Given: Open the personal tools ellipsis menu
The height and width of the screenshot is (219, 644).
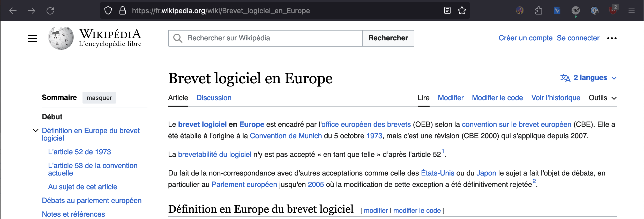Looking at the screenshot, I should click(x=612, y=38).
